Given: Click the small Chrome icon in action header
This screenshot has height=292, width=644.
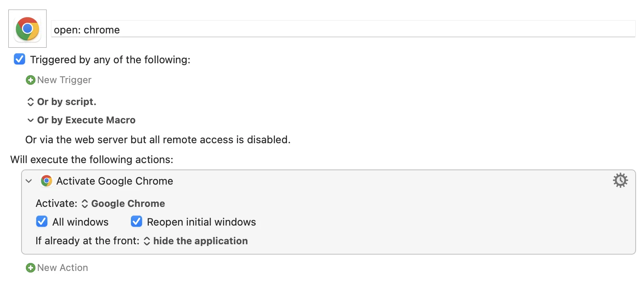Looking at the screenshot, I should (47, 181).
